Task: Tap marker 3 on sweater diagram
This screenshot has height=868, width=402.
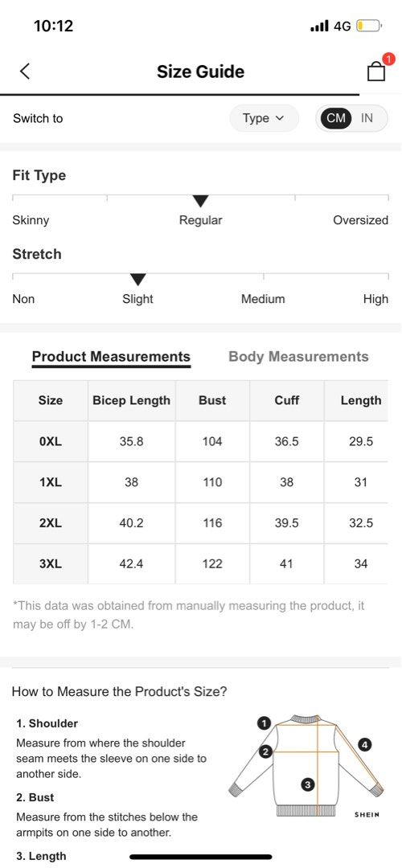Action: [309, 784]
